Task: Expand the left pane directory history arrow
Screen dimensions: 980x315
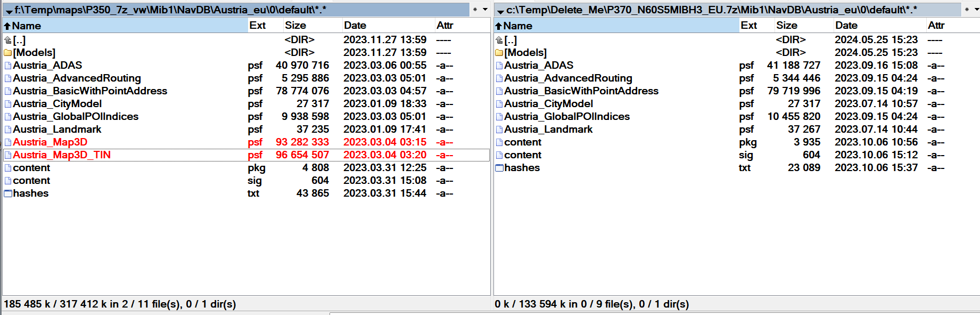Action: 485,10
